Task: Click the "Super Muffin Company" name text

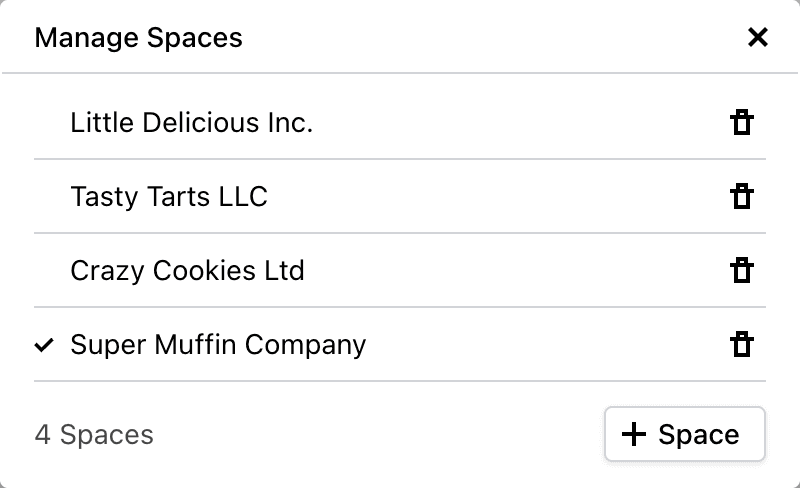Action: click(218, 345)
